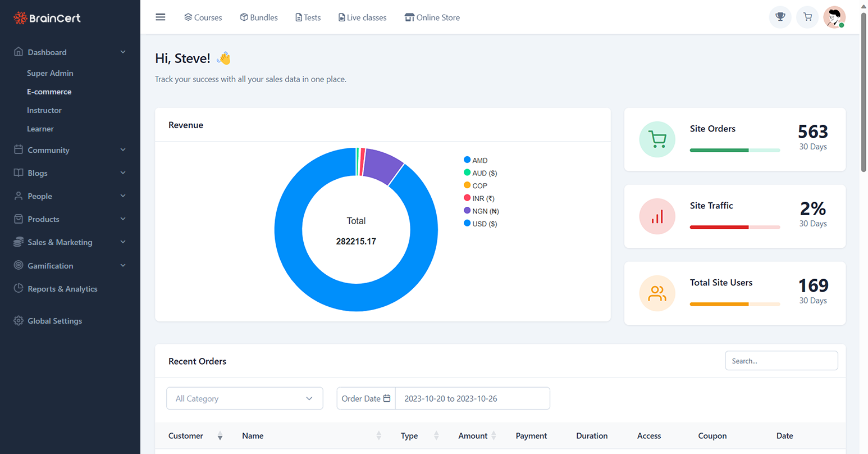The height and width of the screenshot is (454, 868).
Task: Click the trophy achievements icon
Action: [x=780, y=17]
